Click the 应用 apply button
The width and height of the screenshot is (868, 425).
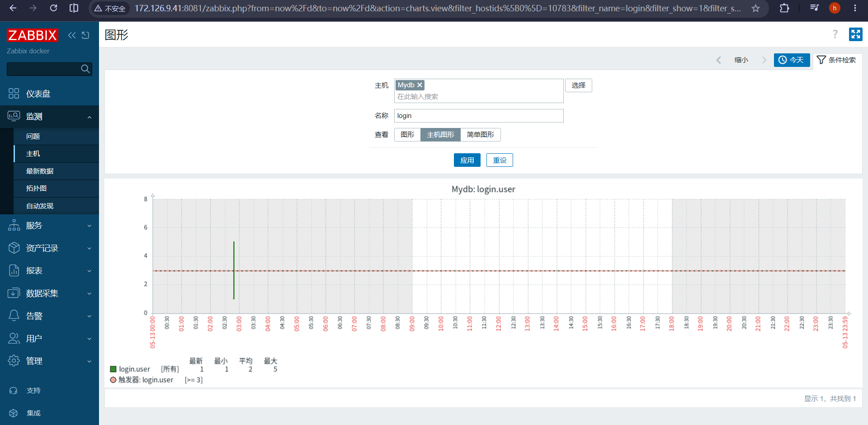467,160
